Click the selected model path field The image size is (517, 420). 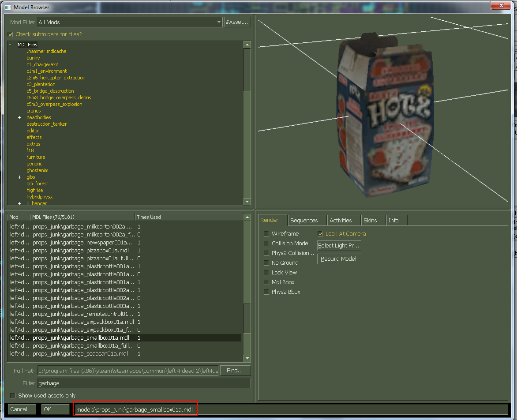pos(291,409)
